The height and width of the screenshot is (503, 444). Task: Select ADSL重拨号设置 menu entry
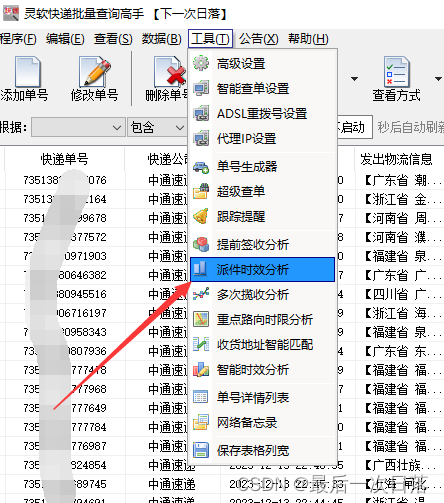(262, 113)
